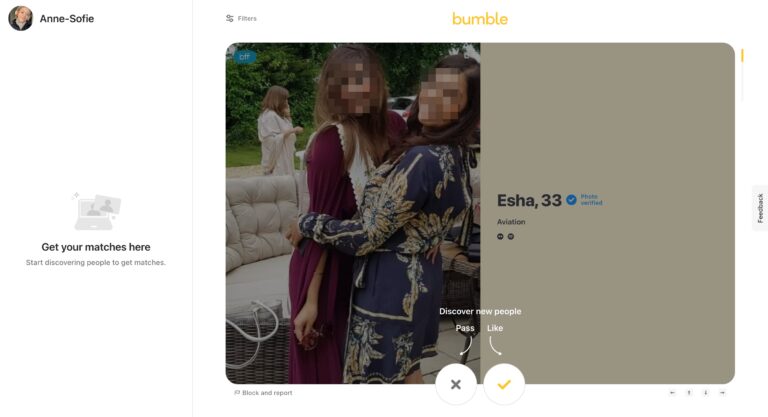Click the blue photo verified badge
Viewport: 768px width, 417px height.
(x=571, y=200)
